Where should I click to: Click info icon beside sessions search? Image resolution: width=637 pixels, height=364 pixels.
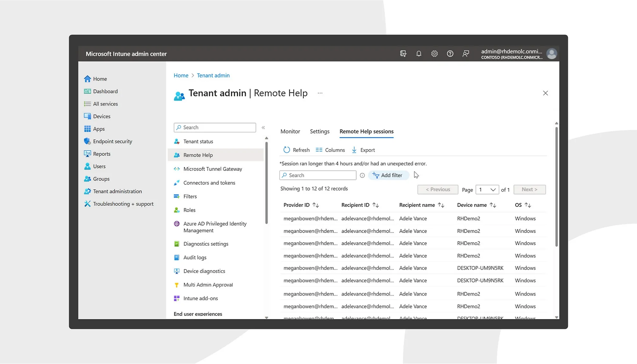(362, 175)
